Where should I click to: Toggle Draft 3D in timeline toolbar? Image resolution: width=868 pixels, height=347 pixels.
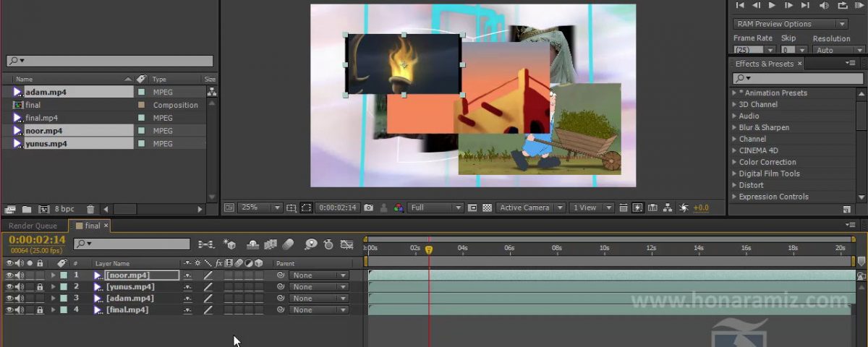[x=230, y=244]
